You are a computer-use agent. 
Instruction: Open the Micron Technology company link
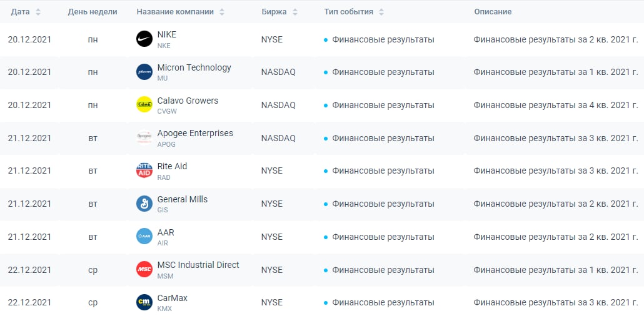194,67
